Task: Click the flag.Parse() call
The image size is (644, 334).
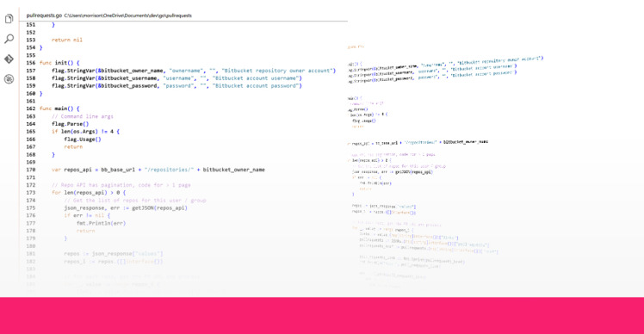Action: 71,124
